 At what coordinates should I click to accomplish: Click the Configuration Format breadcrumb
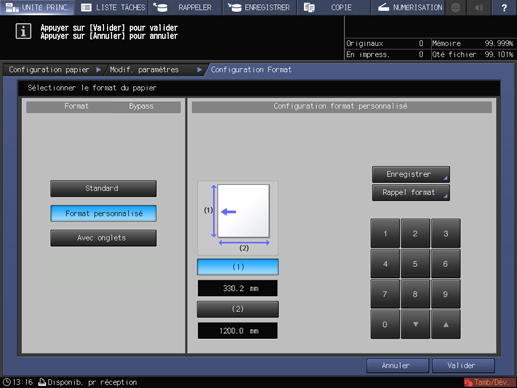[251, 70]
